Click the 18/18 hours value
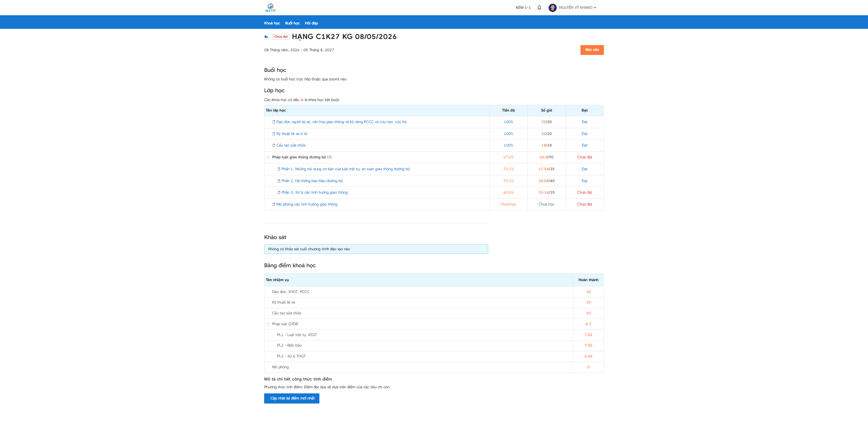 (x=546, y=145)
